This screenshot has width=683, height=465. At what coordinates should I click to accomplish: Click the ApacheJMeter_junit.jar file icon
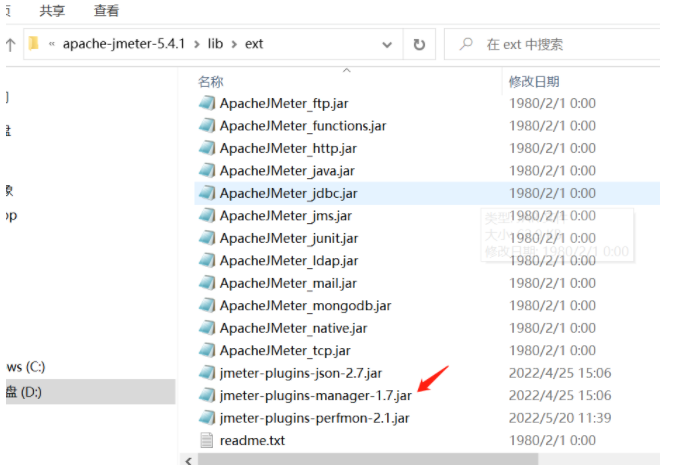point(207,238)
